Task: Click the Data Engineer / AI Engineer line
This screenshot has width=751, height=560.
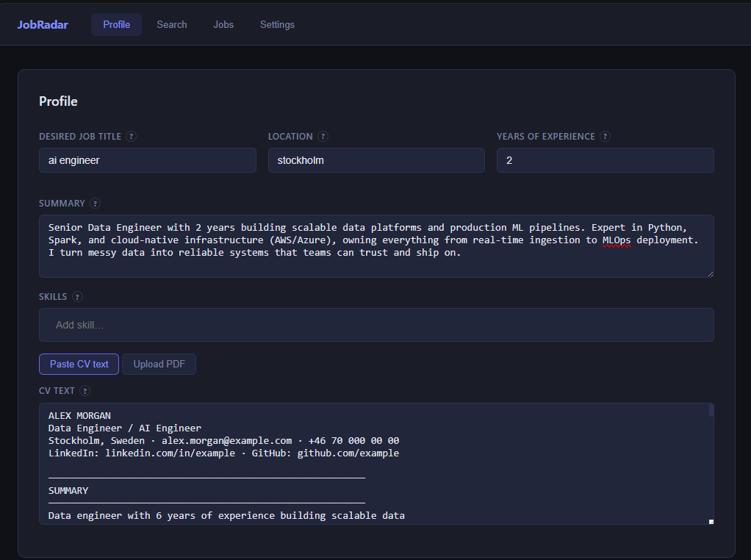Action: [x=124, y=428]
